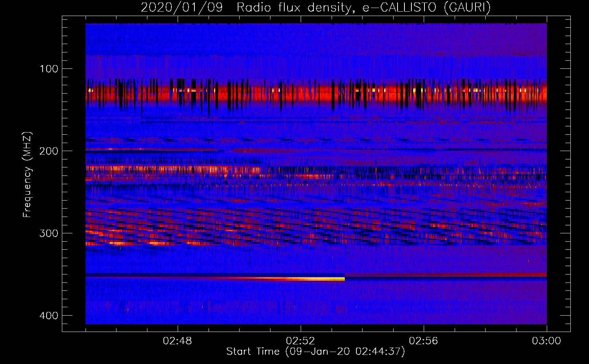Click the "03:00" time tick label
Viewport: 589px width, 364px height.
click(x=546, y=341)
